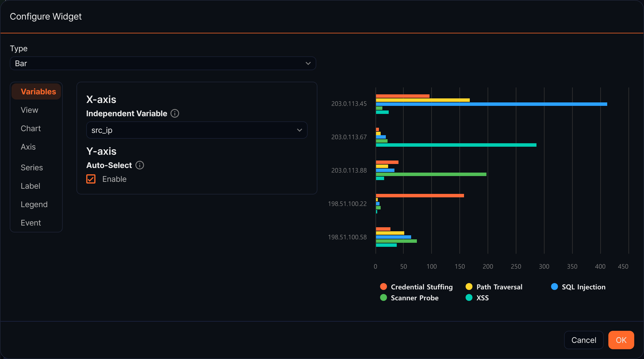
Task: Toggle SQL Injection legend swatch
Action: [x=555, y=287]
